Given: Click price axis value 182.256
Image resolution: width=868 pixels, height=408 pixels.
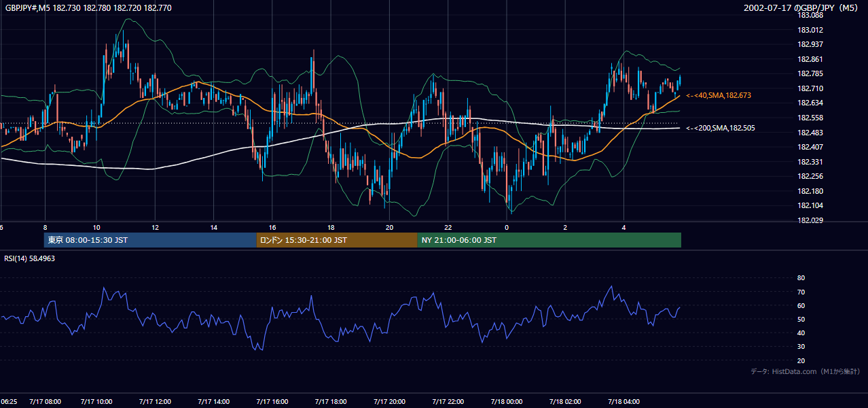Looking at the screenshot, I should pyautogui.click(x=810, y=176).
